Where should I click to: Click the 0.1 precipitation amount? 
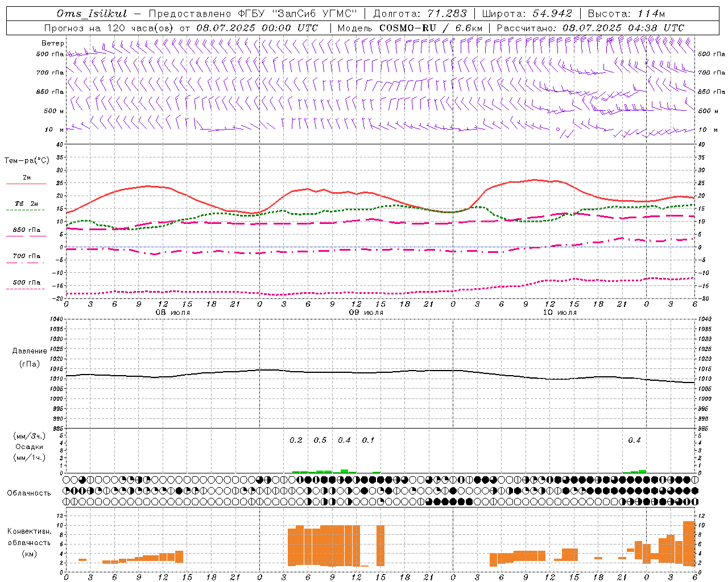click(x=368, y=440)
